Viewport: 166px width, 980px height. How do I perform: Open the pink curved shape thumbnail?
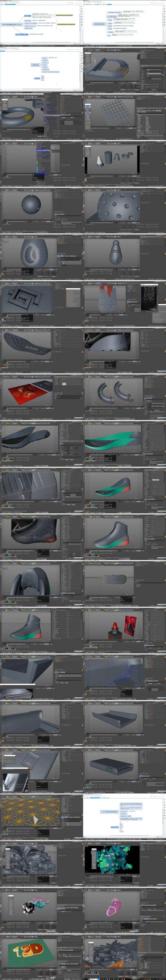(x=125, y=911)
